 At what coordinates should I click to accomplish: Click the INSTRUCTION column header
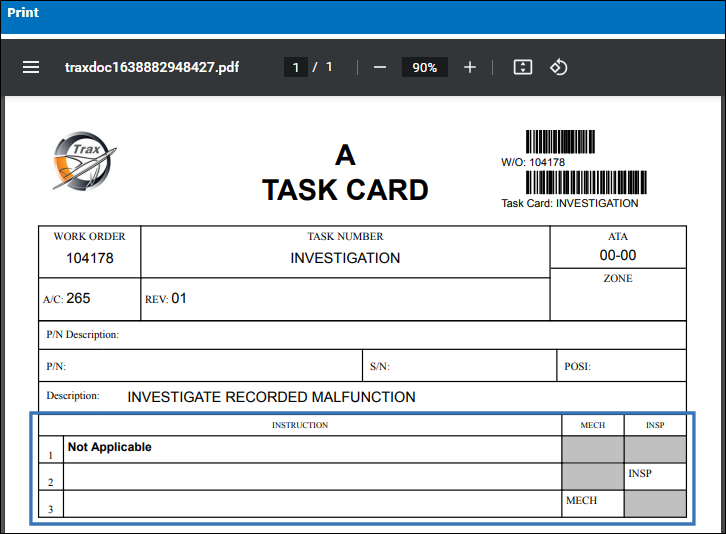click(x=300, y=425)
